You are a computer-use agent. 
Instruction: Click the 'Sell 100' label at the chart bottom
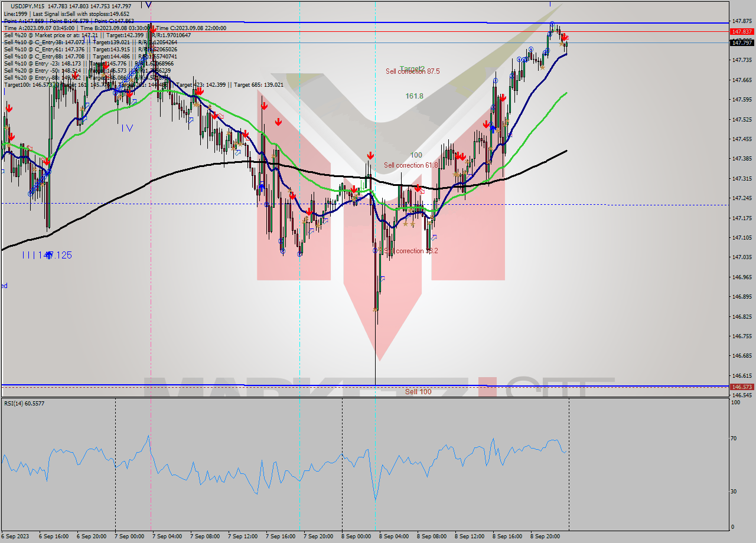click(x=419, y=391)
